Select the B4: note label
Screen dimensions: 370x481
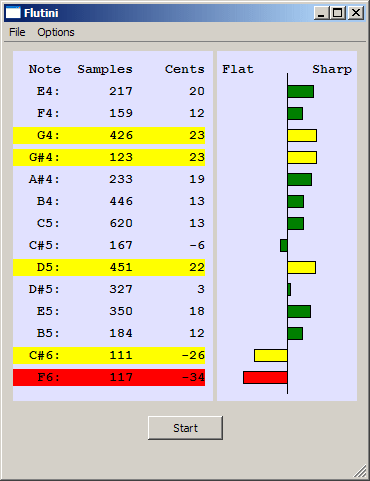coord(48,201)
